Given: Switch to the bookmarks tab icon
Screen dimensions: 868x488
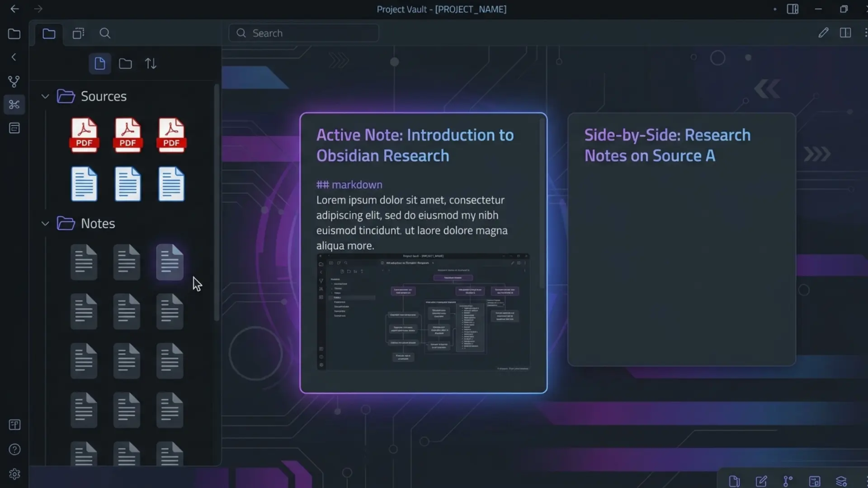Looking at the screenshot, I should [78, 33].
